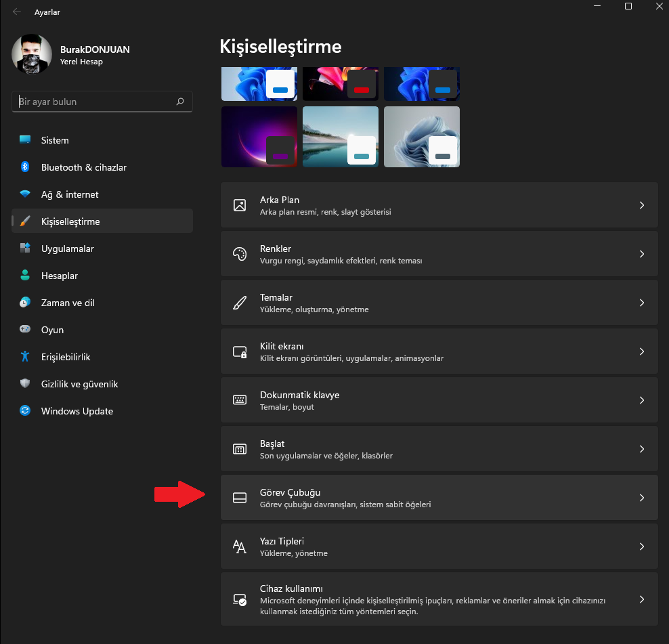The image size is (669, 644).
Task: Expand the Arka Plan settings chevron
Action: point(641,205)
